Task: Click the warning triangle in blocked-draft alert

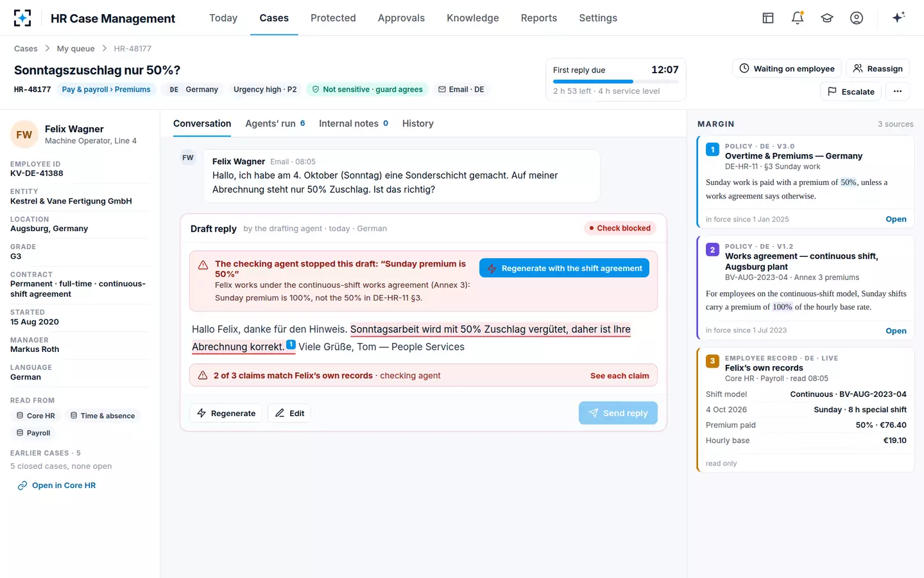Action: [x=203, y=265]
